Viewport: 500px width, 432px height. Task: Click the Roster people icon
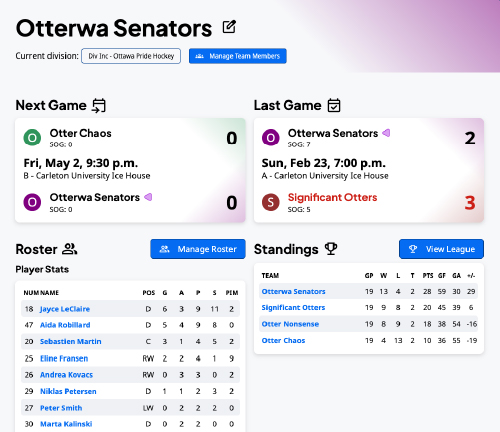coord(70,249)
